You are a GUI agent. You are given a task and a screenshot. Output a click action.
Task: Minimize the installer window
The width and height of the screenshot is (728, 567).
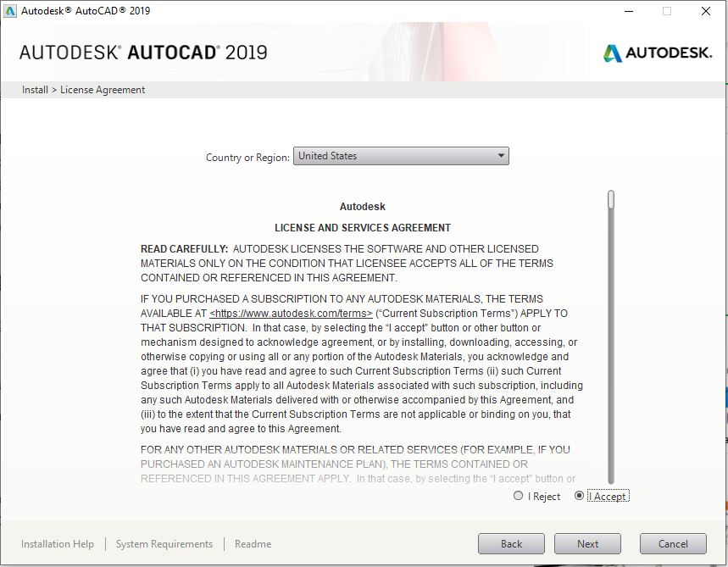[629, 11]
